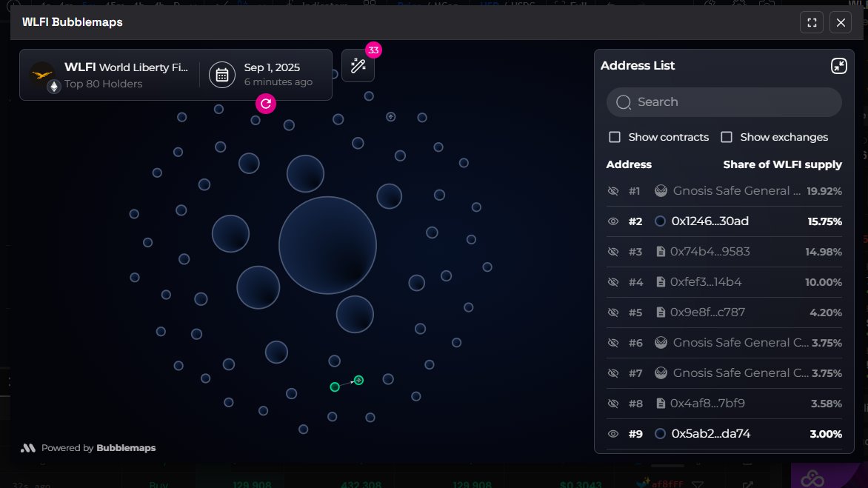
Task: Click the Address column header
Action: pyautogui.click(x=629, y=165)
